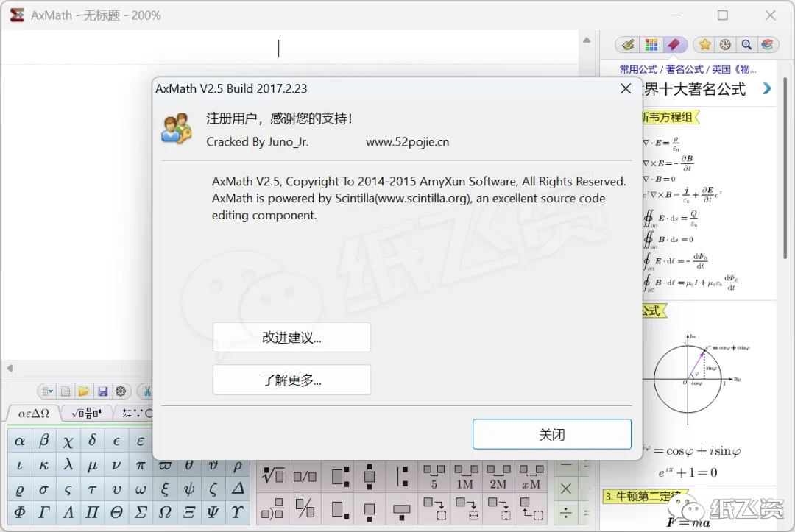Insert the pi π symbol
795x532 pixels.
pyautogui.click(x=141, y=464)
